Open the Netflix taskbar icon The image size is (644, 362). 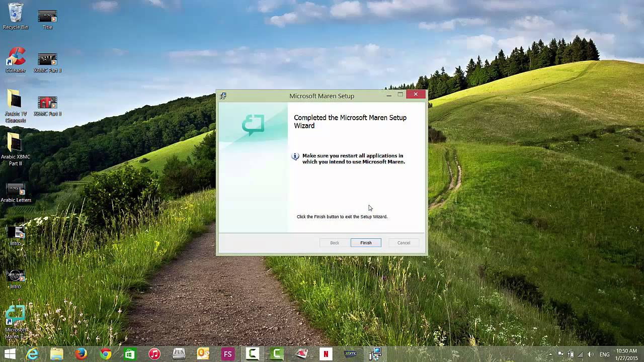(326, 354)
